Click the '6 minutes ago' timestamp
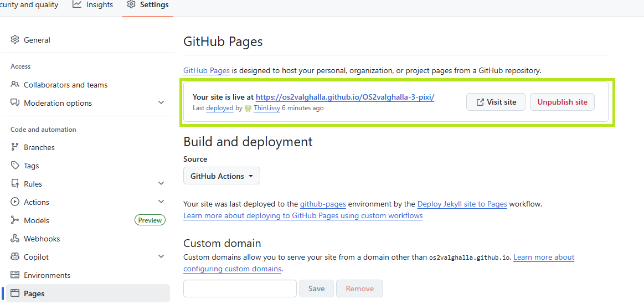 tap(303, 109)
